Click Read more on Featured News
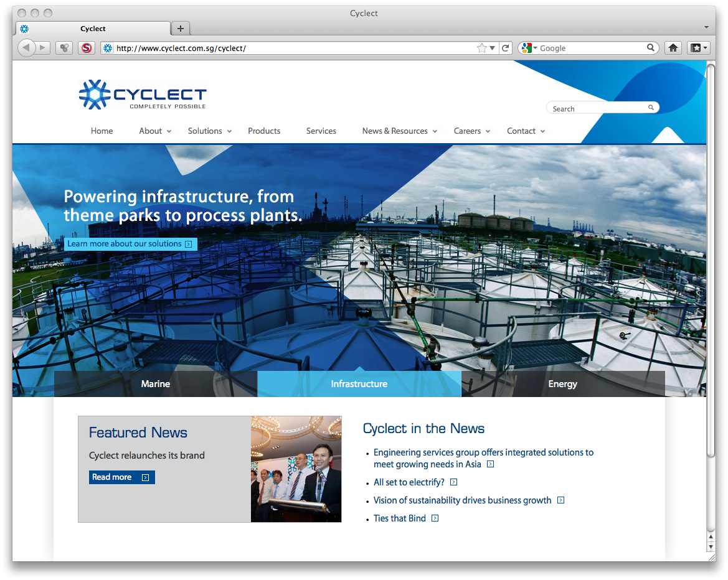Image resolution: width=728 pixels, height=580 pixels. point(121,477)
